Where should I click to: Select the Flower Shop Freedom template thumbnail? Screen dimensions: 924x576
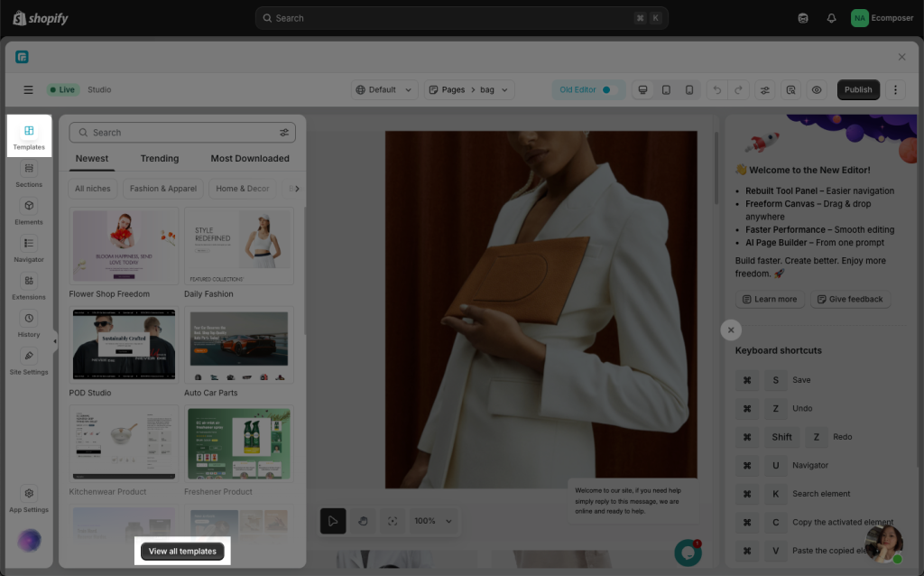[124, 247]
